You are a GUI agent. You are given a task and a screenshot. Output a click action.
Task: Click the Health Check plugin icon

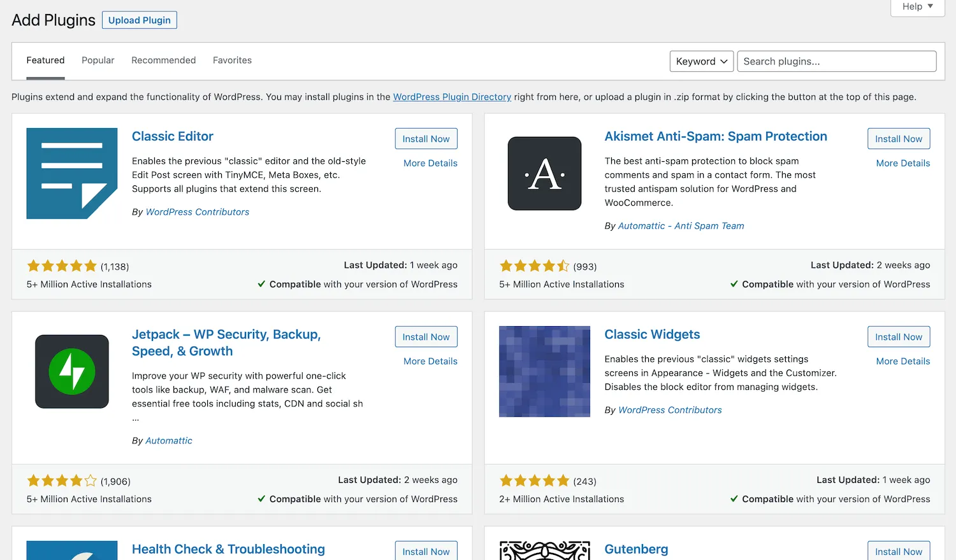coord(72,550)
